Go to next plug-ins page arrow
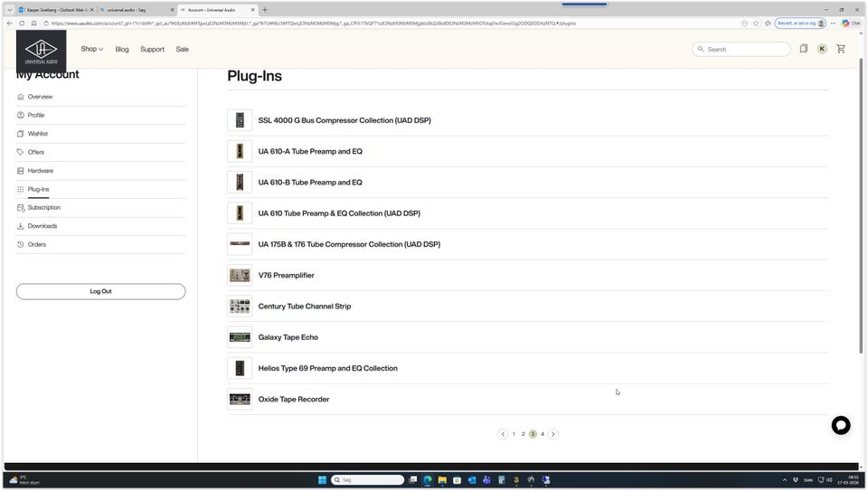The width and height of the screenshot is (868, 491). (x=553, y=434)
